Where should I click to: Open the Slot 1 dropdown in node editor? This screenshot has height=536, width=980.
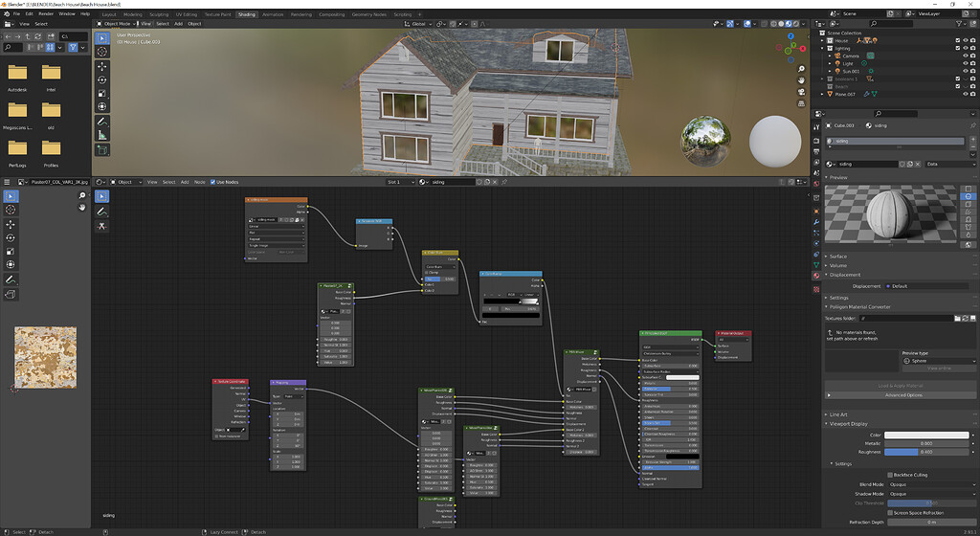[400, 182]
